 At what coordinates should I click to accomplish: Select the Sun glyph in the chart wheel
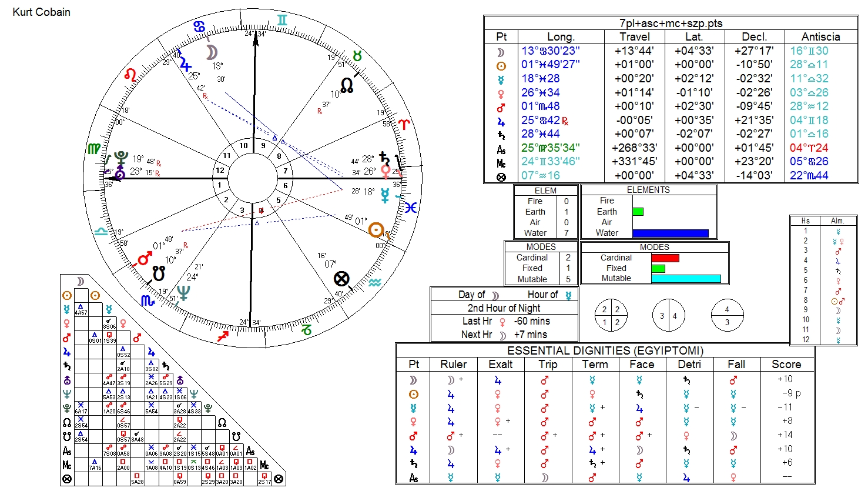(x=376, y=230)
